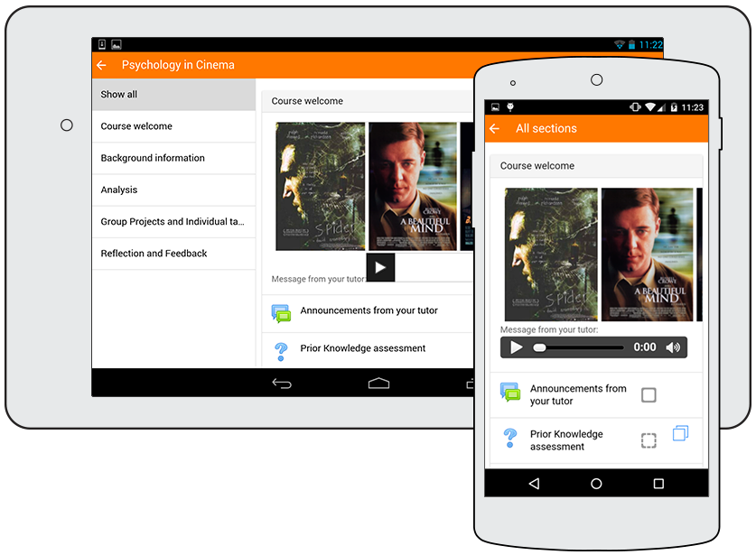Screen dimensions: 756x555
Task: Tap the A Beautiful Mind poster on phone
Action: pos(647,254)
